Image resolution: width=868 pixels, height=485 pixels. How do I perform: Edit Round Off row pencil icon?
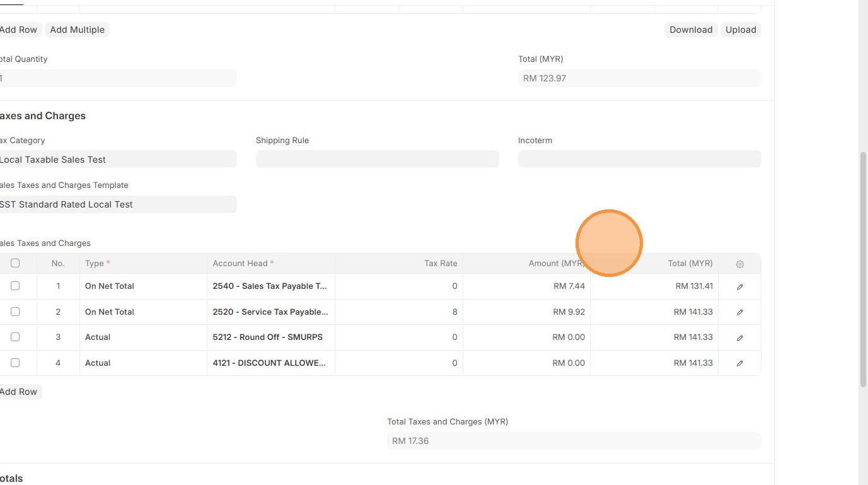point(740,337)
